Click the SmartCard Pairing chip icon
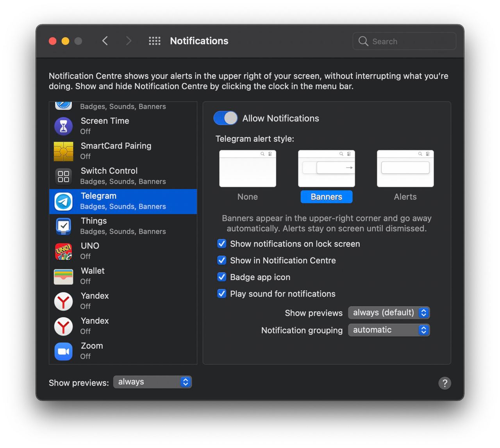The width and height of the screenshot is (500, 448). (x=63, y=152)
